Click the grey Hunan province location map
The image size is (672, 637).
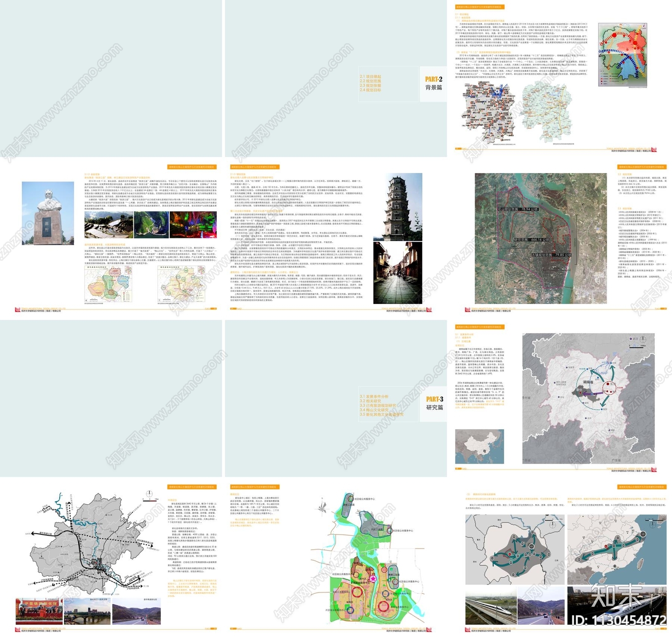(x=588, y=398)
